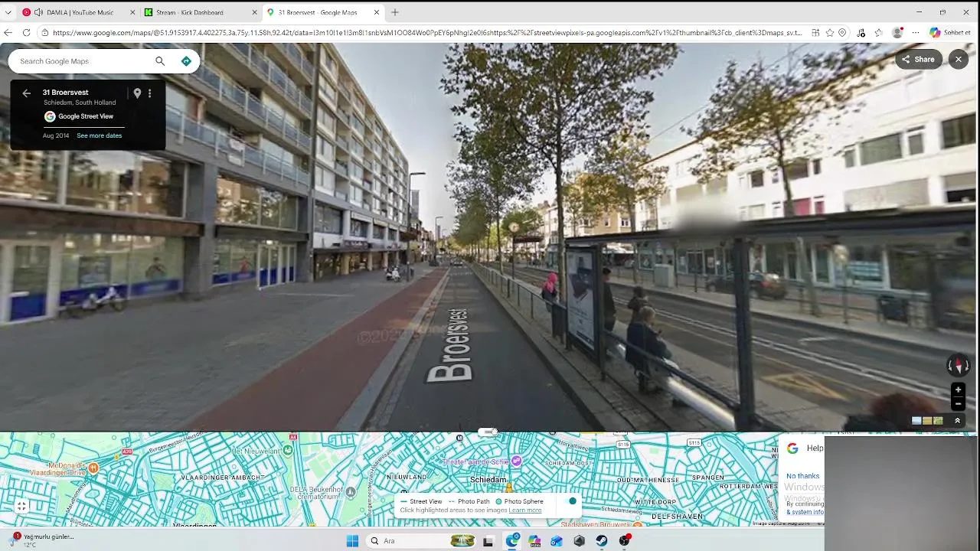Open the Windows Start menu
Viewport: 980px width, 551px height.
pos(352,541)
